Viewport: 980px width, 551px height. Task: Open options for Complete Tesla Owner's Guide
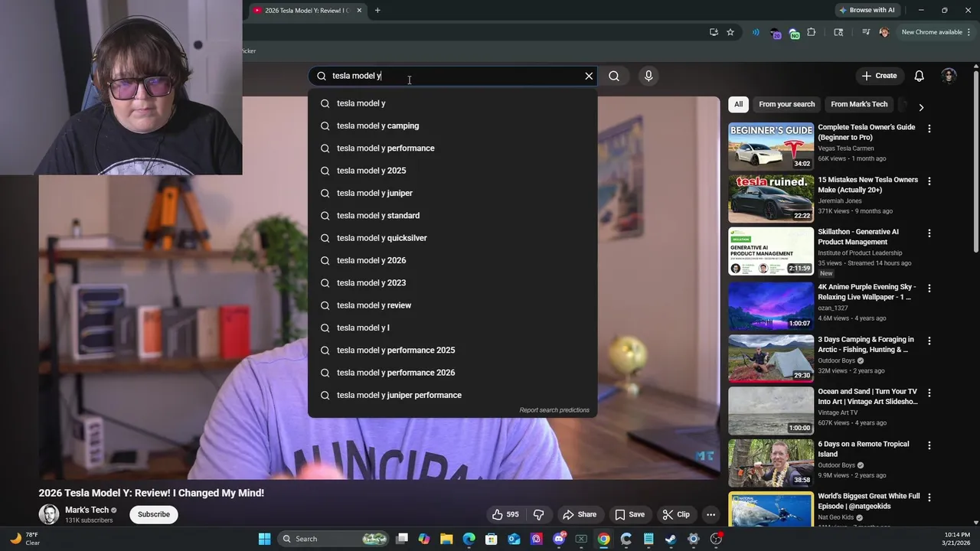929,129
